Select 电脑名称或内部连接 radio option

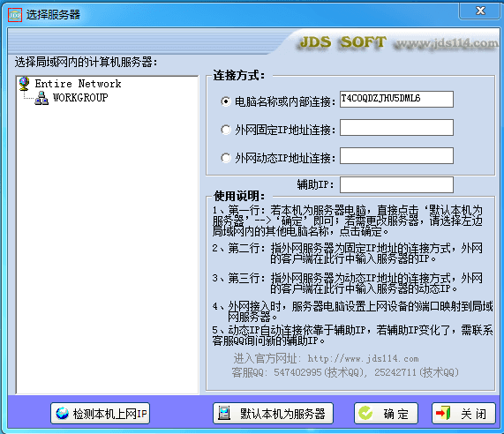pyautogui.click(x=226, y=101)
